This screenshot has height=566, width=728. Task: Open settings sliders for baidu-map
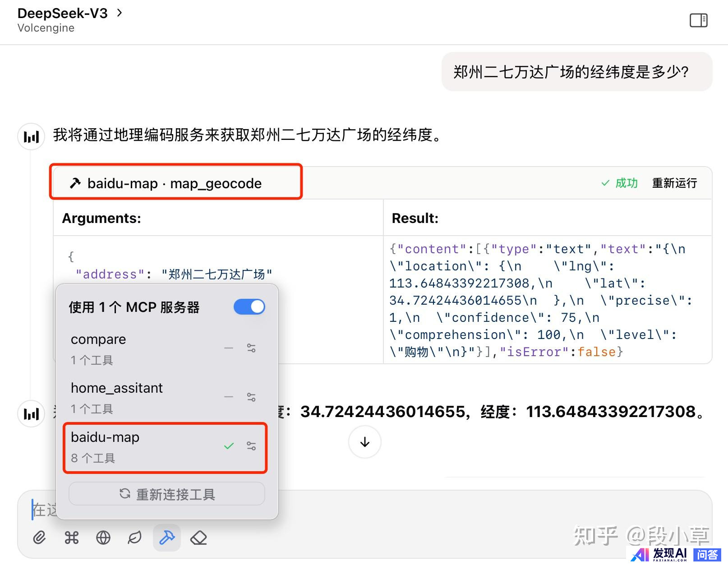tap(251, 446)
